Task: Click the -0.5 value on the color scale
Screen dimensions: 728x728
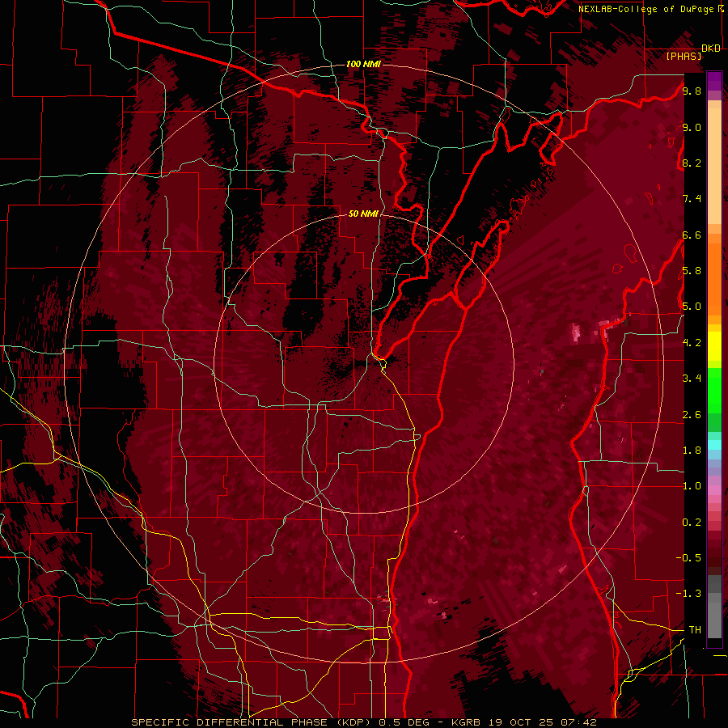Action: [x=688, y=558]
